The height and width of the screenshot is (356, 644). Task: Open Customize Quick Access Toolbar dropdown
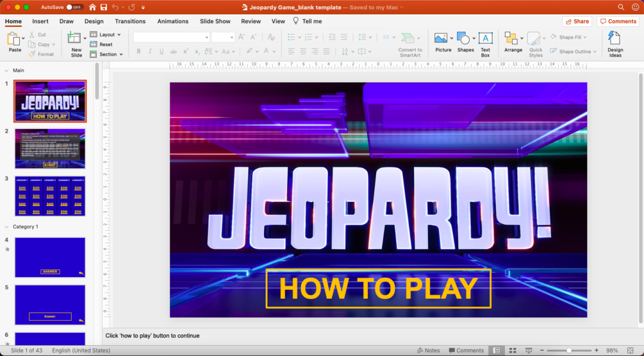[144, 8]
